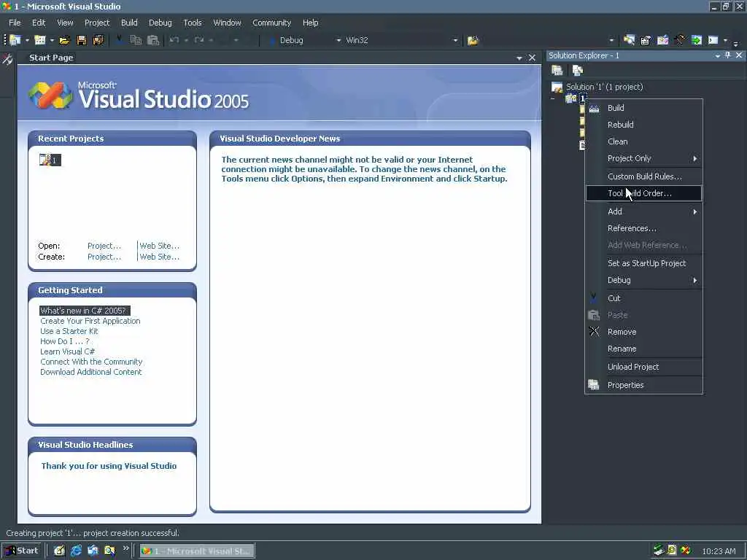Open the Tools menu
The image size is (747, 560).
(x=193, y=23)
